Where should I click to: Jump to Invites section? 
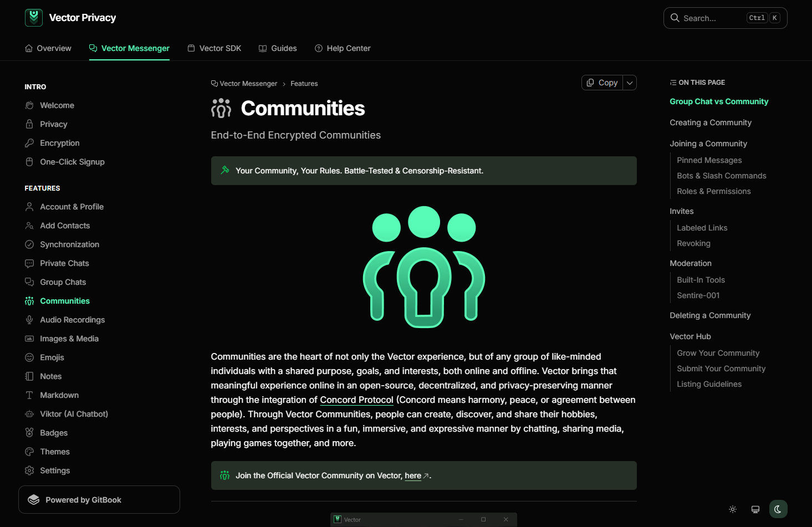pos(681,211)
